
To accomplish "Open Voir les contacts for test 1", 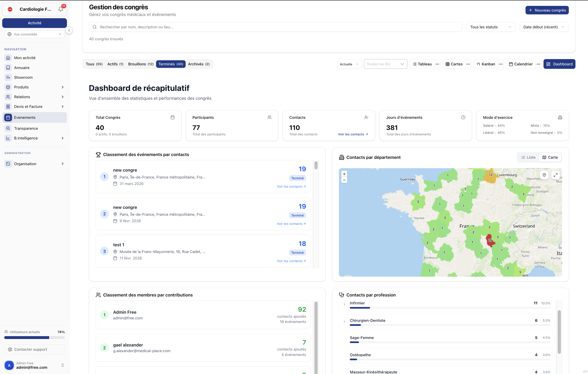I will click(291, 261).
